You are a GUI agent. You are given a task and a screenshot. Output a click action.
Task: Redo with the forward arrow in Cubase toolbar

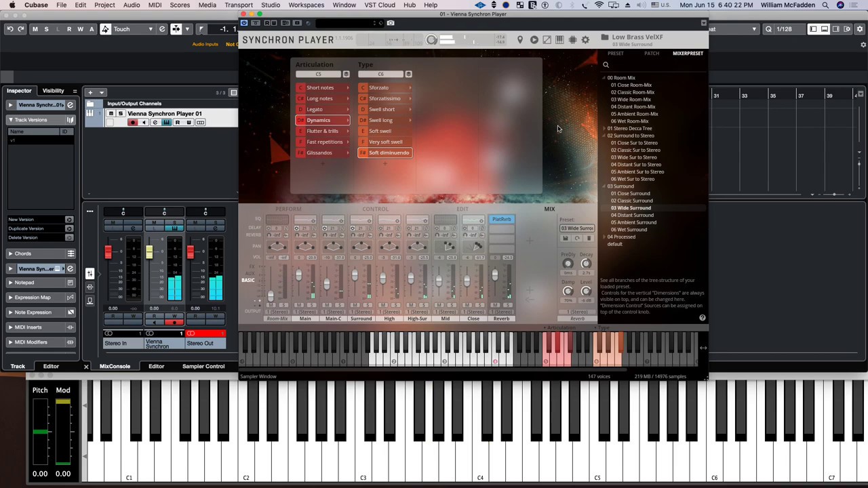coord(21,29)
